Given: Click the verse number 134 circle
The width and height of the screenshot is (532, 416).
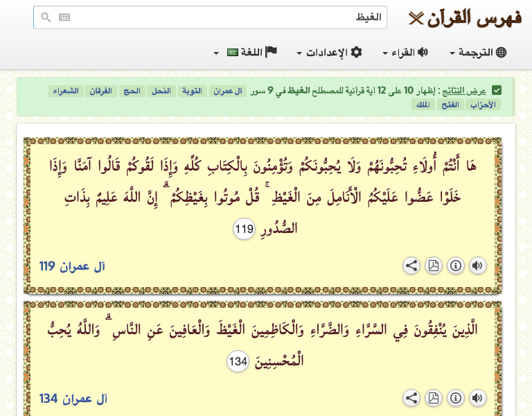Looking at the screenshot, I should (238, 361).
